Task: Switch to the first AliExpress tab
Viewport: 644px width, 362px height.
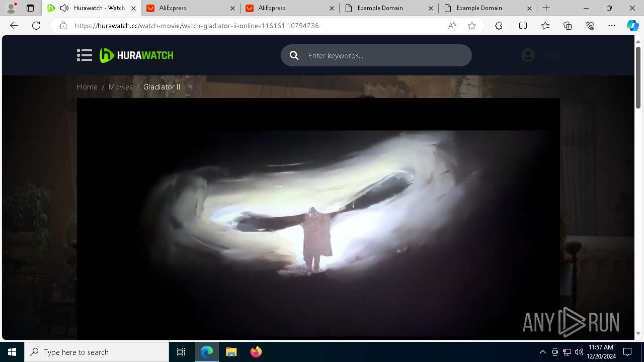Action: coord(191,8)
